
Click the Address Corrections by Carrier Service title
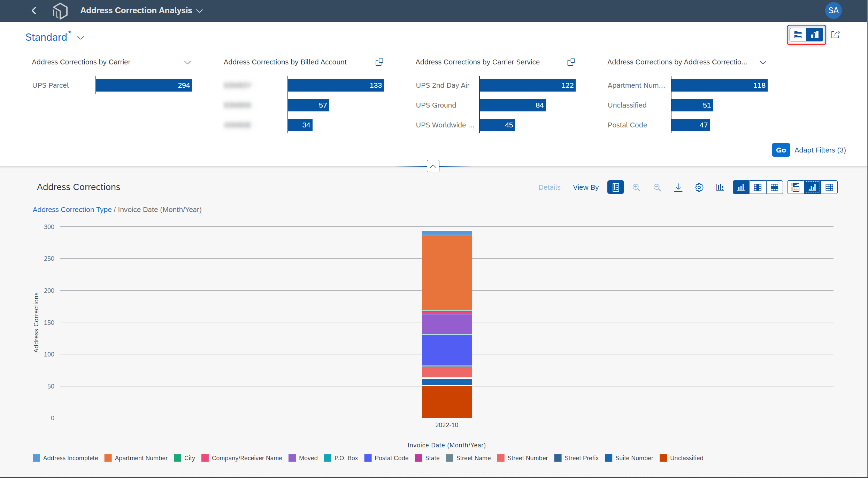477,62
